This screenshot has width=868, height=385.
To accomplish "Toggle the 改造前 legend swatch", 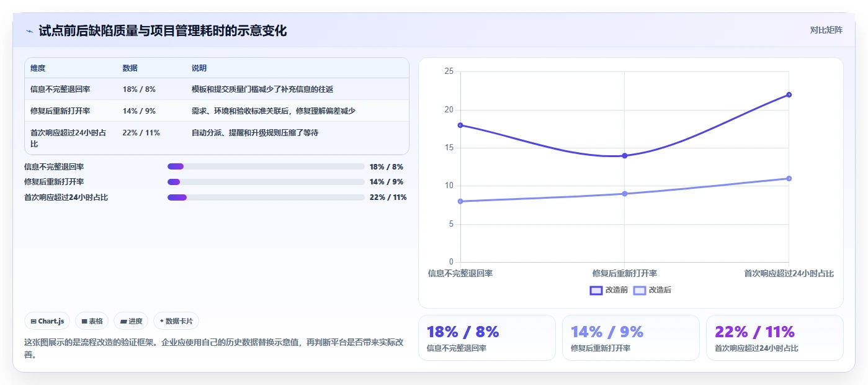I will point(596,290).
